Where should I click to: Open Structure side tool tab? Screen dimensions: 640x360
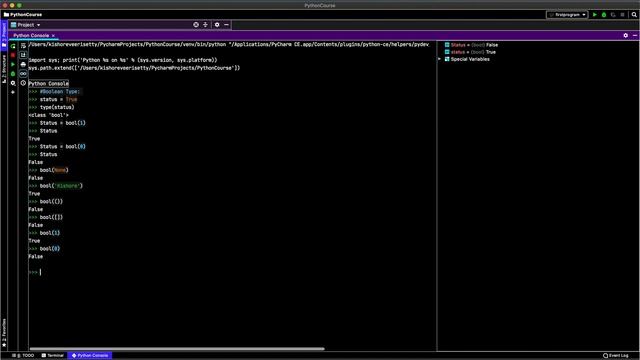pyautogui.click(x=4, y=69)
